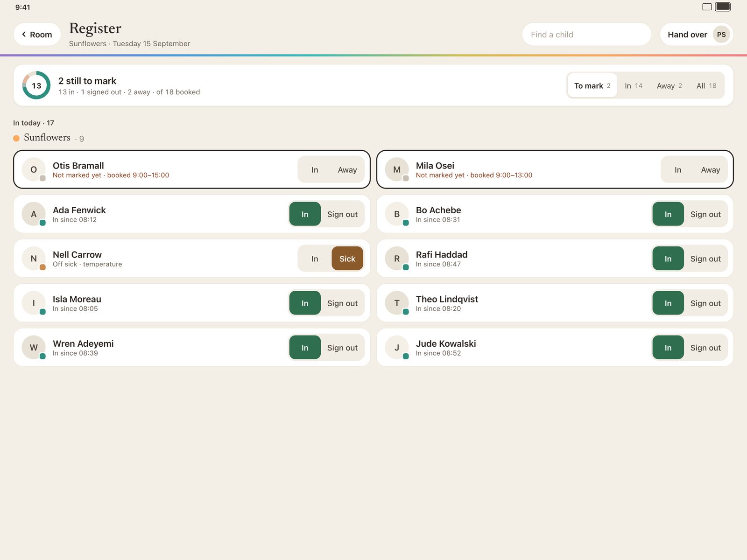Screen dimensions: 747x560
Task: Sign out Isla Moreau
Action: pos(342,303)
